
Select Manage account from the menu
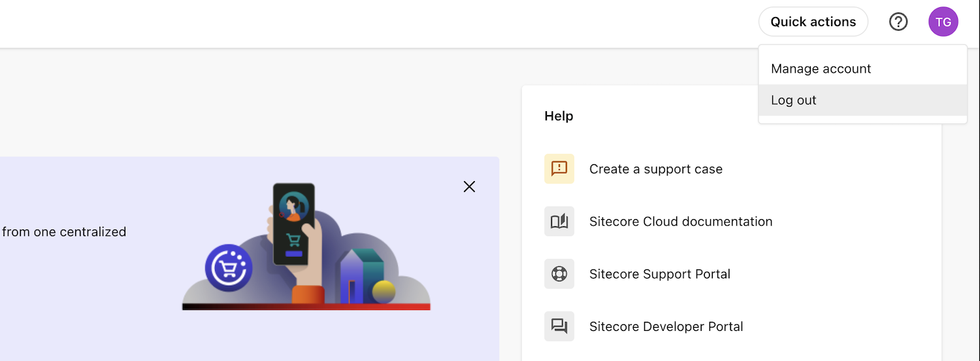tap(862, 69)
